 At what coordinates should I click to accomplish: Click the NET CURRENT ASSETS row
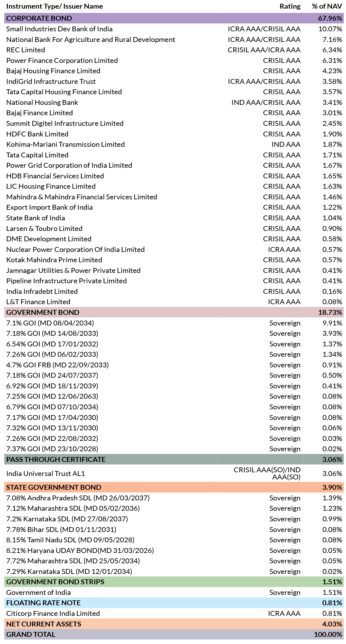click(174, 624)
